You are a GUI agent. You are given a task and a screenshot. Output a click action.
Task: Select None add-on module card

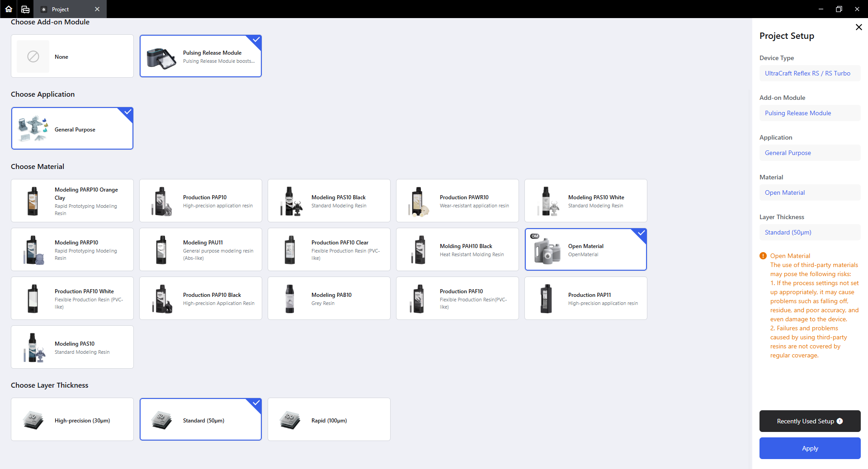[x=72, y=56]
